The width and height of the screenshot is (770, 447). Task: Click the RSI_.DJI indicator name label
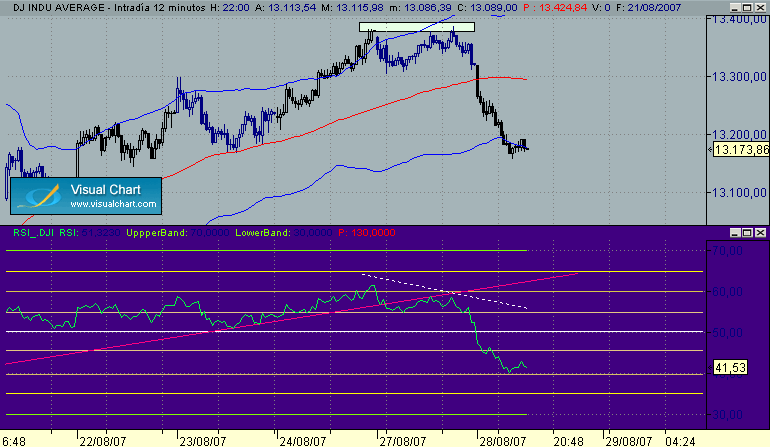33,233
